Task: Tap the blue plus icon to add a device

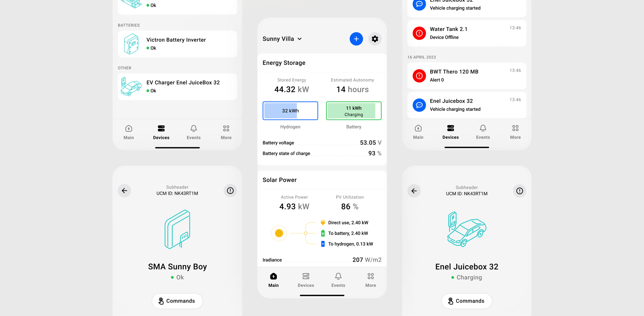Action: click(356, 39)
